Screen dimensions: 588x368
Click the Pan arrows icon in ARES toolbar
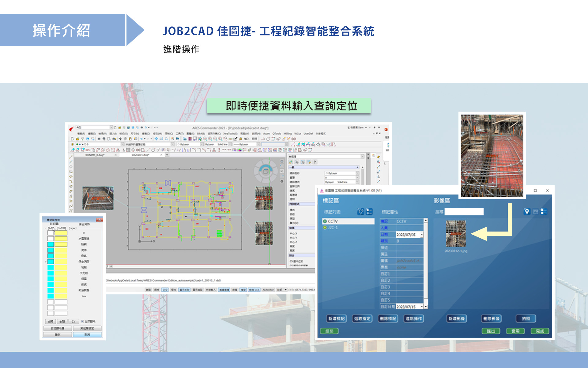[156, 139]
